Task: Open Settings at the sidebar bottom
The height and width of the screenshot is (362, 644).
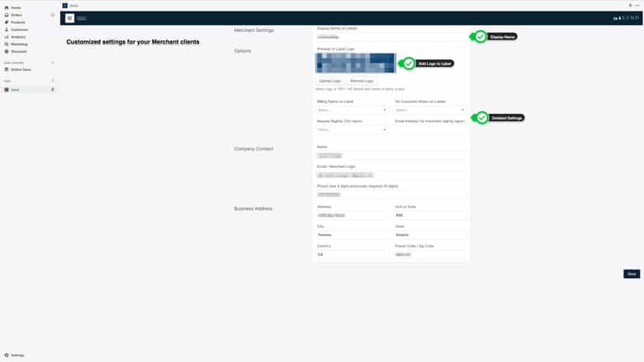Action: [x=17, y=356]
